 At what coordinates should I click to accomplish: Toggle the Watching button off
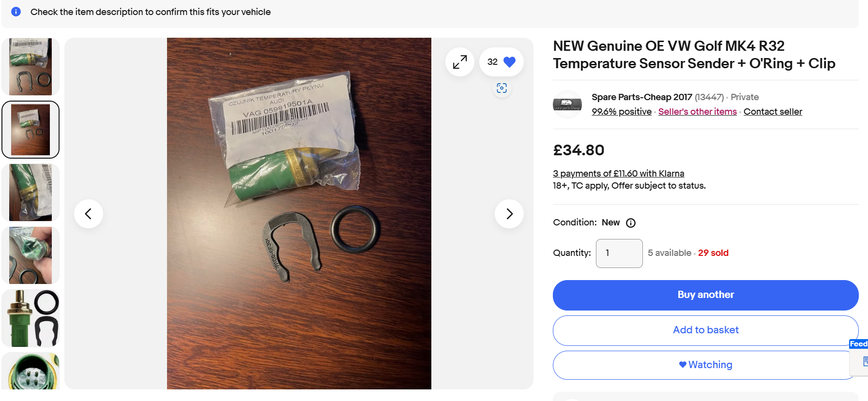tap(706, 365)
